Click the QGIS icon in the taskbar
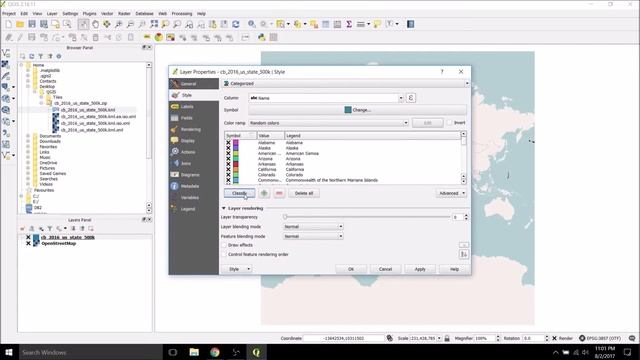Viewport: 640px width, 360px height. pos(256,352)
